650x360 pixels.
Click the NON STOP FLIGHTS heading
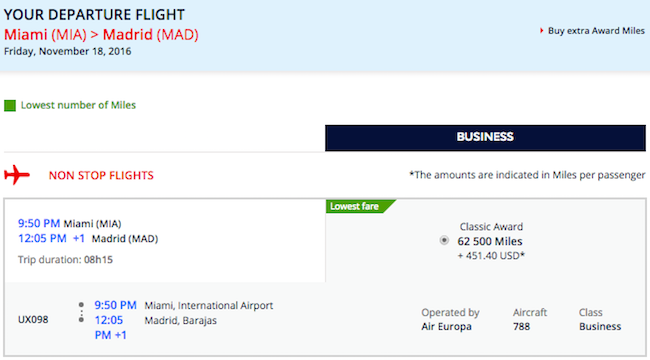point(101,175)
